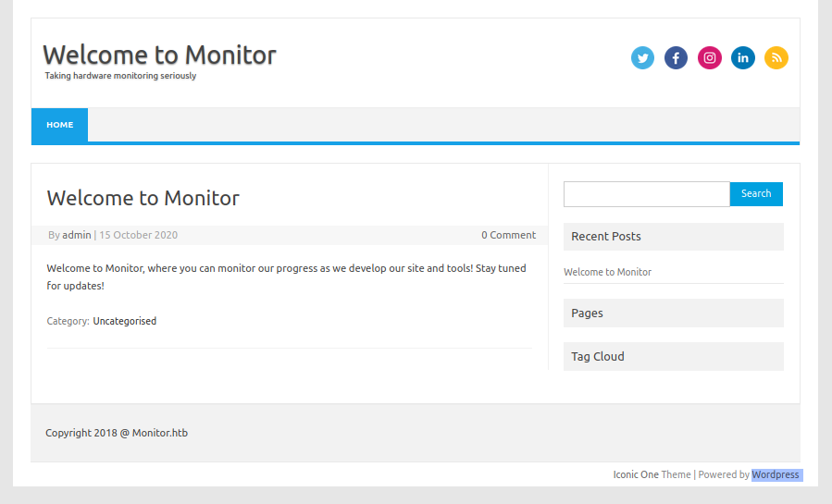The image size is (832, 504).
Task: Open the 0 Comment link
Action: click(x=508, y=235)
